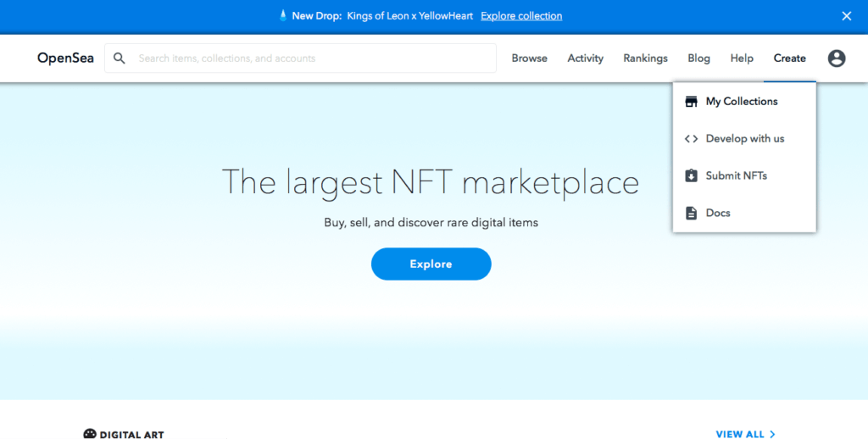This screenshot has width=868, height=439.
Task: Click the Digital Art palette icon
Action: pos(90,434)
